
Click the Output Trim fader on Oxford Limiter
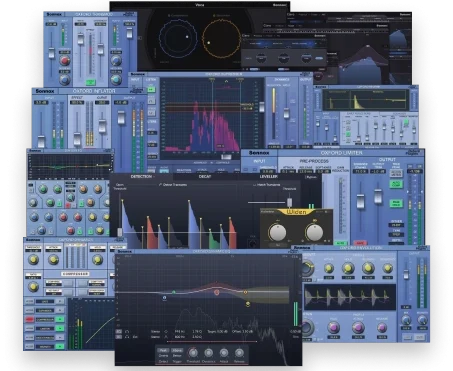[x=378, y=196]
